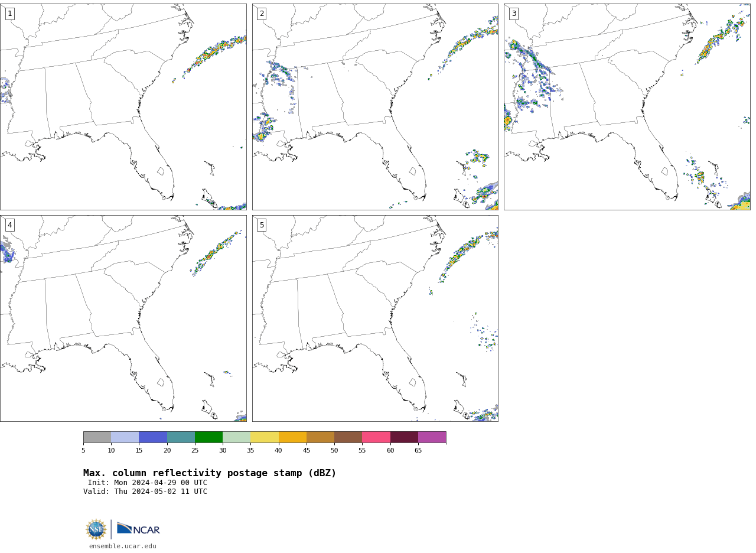
Task: Click the pink 55-60 dBZ swatch
Action: [376, 437]
